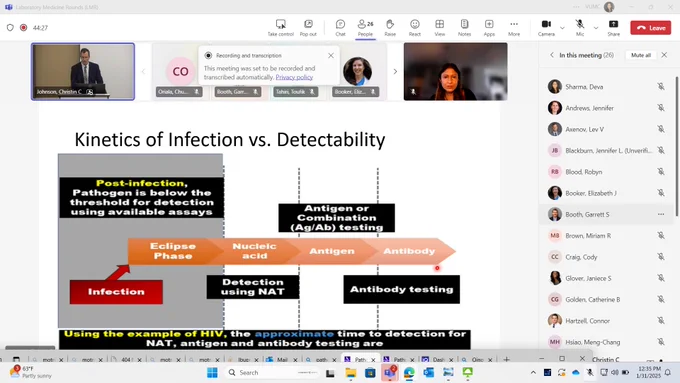This screenshot has height=383, width=680.
Task: Open the Chat panel
Action: (x=340, y=28)
